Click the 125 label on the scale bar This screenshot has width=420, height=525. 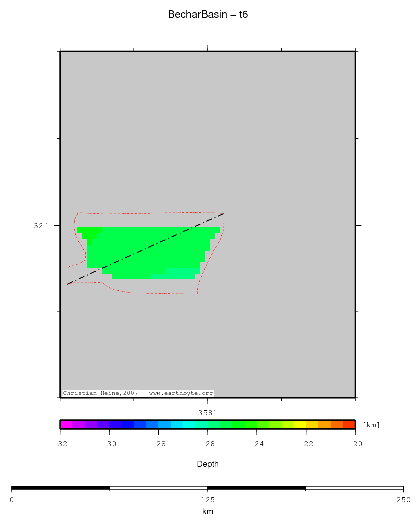[207, 500]
